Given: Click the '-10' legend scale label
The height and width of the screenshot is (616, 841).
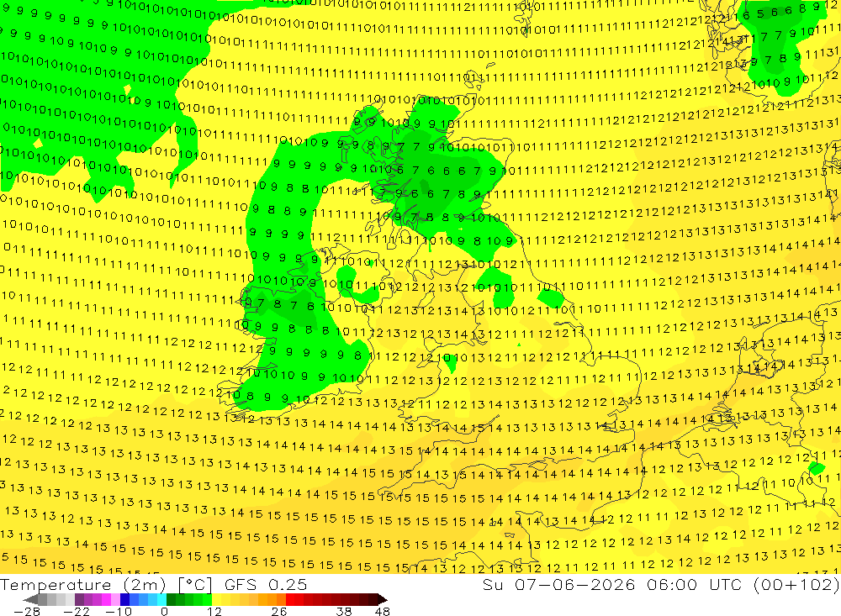Looking at the screenshot, I should [119, 611].
